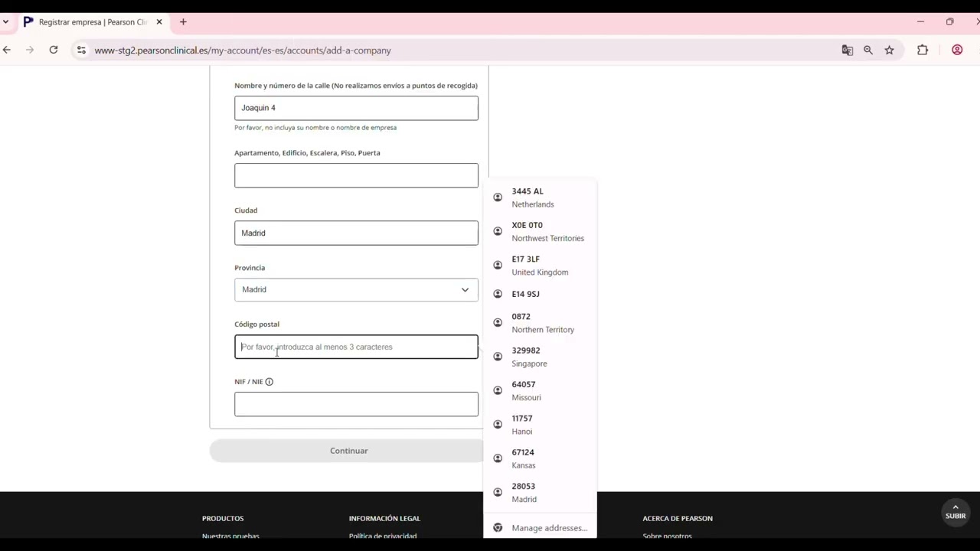Select autofill suggestion E14 9SJ
This screenshot has height=551, width=980.
click(540, 294)
